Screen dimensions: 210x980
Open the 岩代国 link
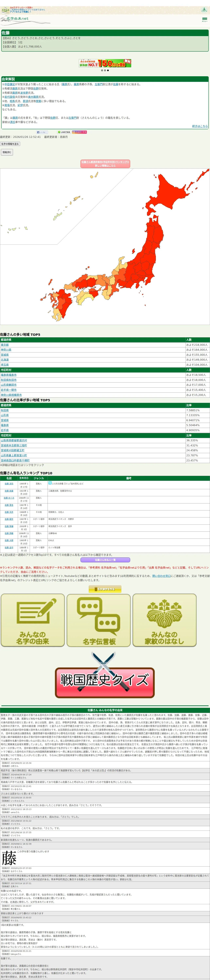click(x=9, y=97)
